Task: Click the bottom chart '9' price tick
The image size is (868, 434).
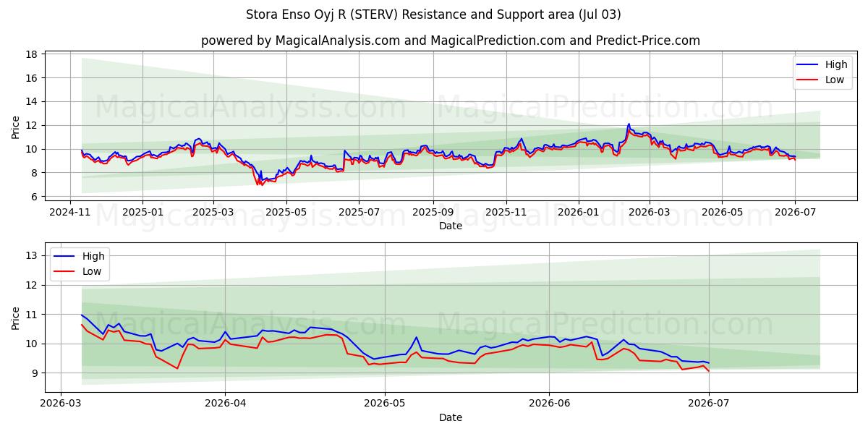Action: (x=35, y=373)
